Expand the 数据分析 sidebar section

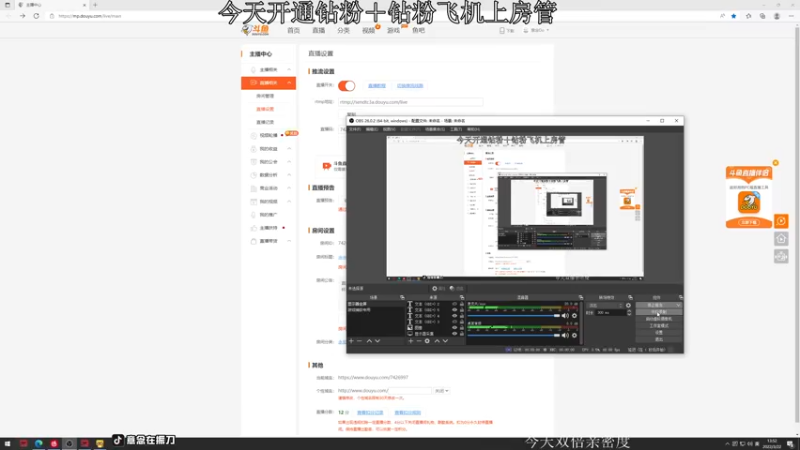[x=289, y=175]
